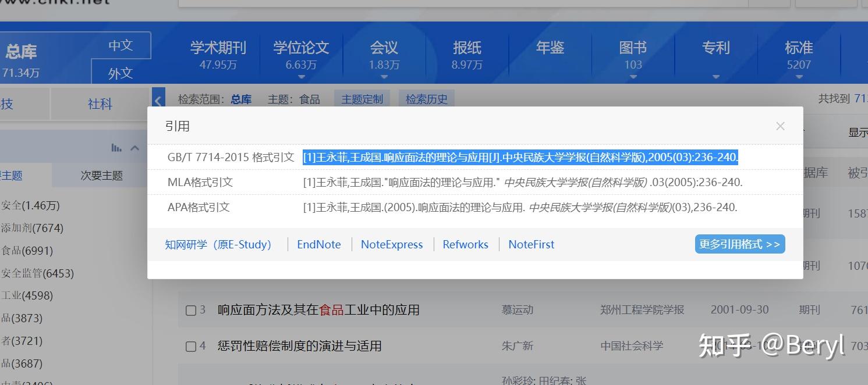Switch to 次要主题 tab
This screenshot has height=385, width=868.
[101, 176]
